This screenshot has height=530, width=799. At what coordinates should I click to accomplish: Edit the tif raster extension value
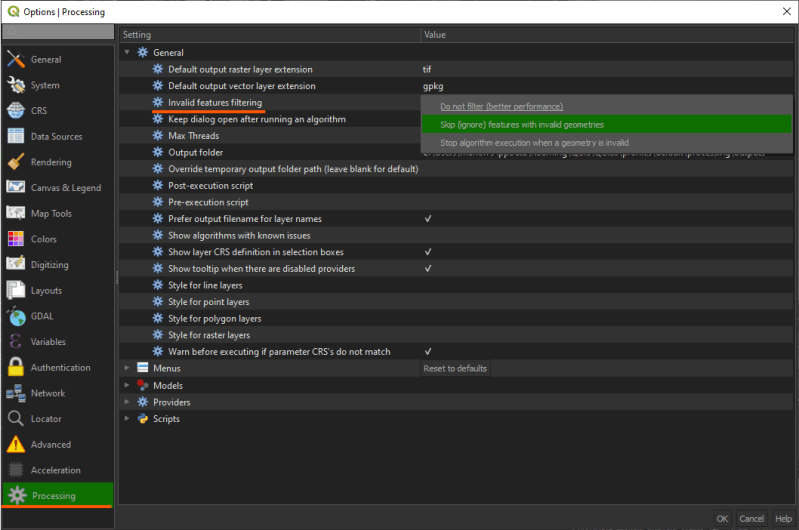tap(606, 69)
